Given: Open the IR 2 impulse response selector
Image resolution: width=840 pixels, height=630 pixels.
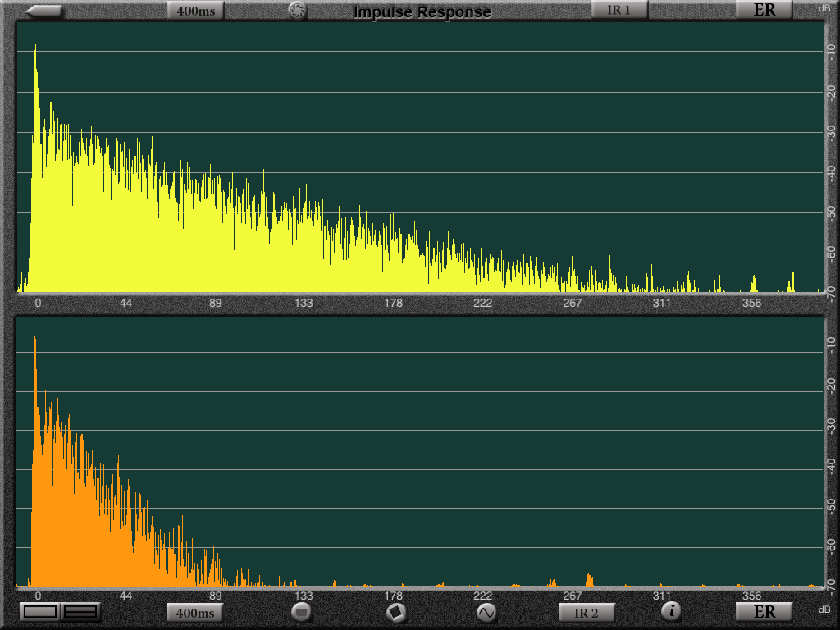Looking at the screenshot, I should pos(586,613).
